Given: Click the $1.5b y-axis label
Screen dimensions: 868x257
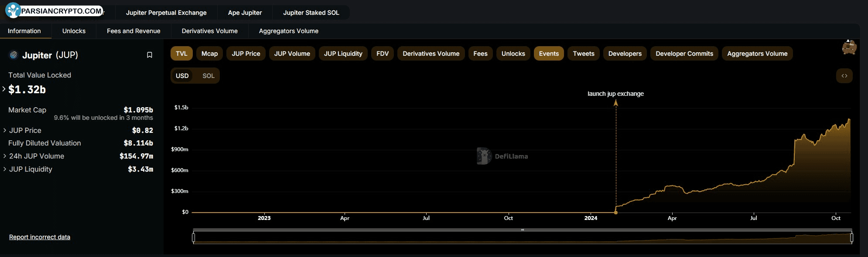Looking at the screenshot, I should click(181, 107).
